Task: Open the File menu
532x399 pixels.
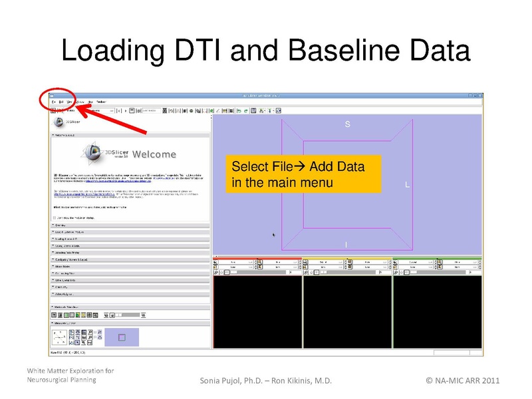Action: 53,102
